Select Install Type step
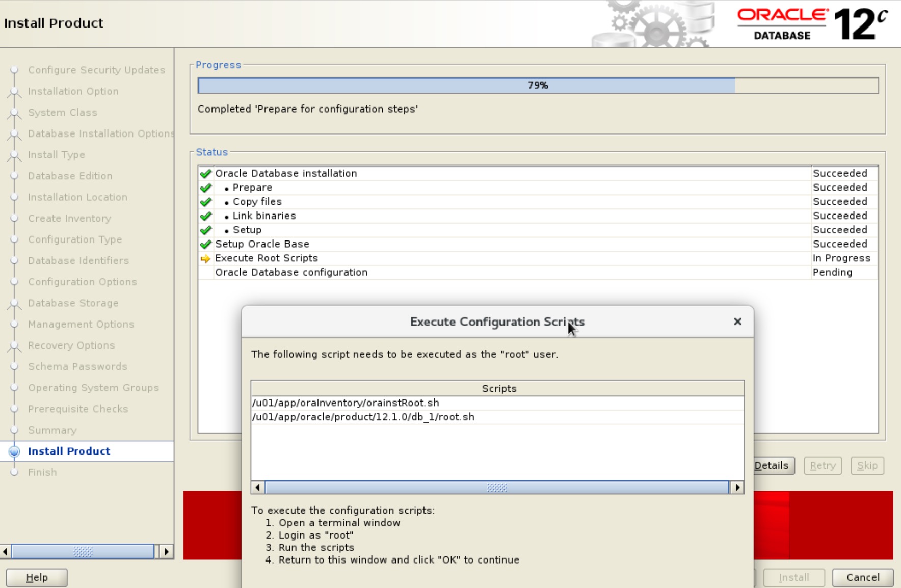 pos(57,155)
